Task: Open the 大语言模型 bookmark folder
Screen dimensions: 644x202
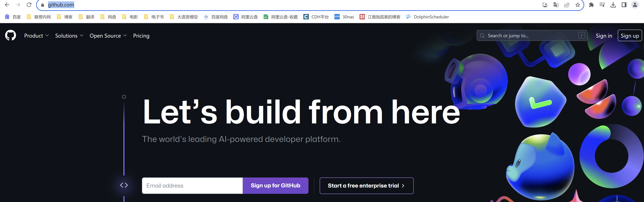Action: (x=184, y=17)
